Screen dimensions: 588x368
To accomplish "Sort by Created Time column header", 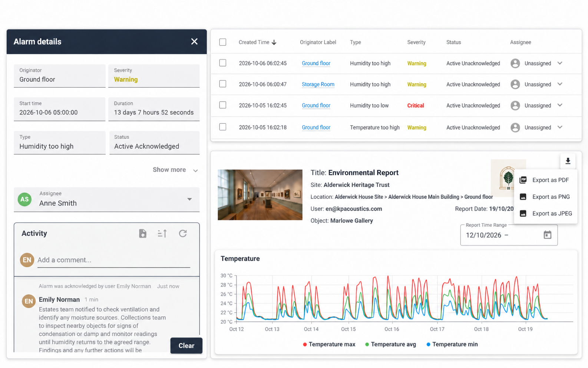I will 254,42.
